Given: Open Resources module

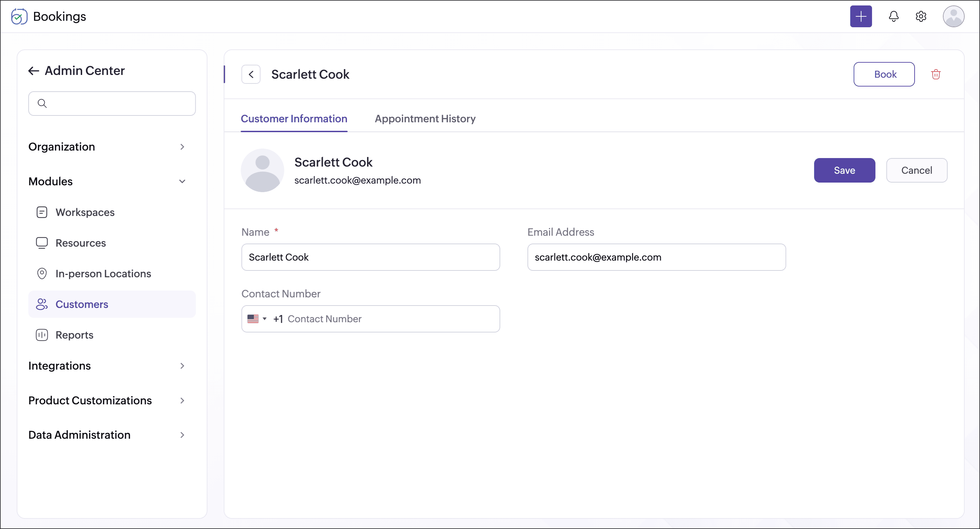Looking at the screenshot, I should coord(112,243).
